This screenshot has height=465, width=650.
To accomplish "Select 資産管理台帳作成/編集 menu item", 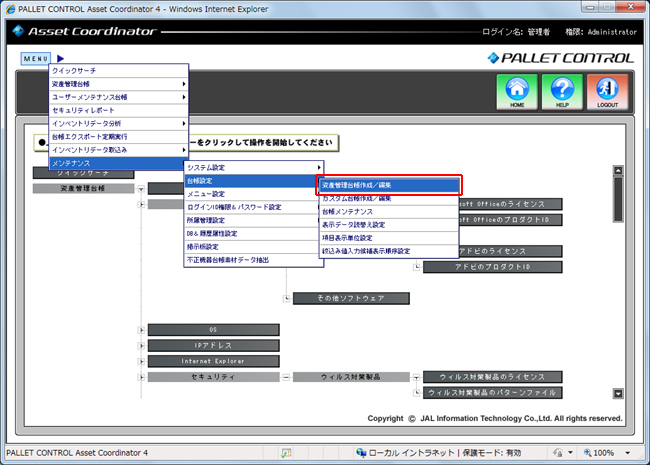I will (x=389, y=185).
